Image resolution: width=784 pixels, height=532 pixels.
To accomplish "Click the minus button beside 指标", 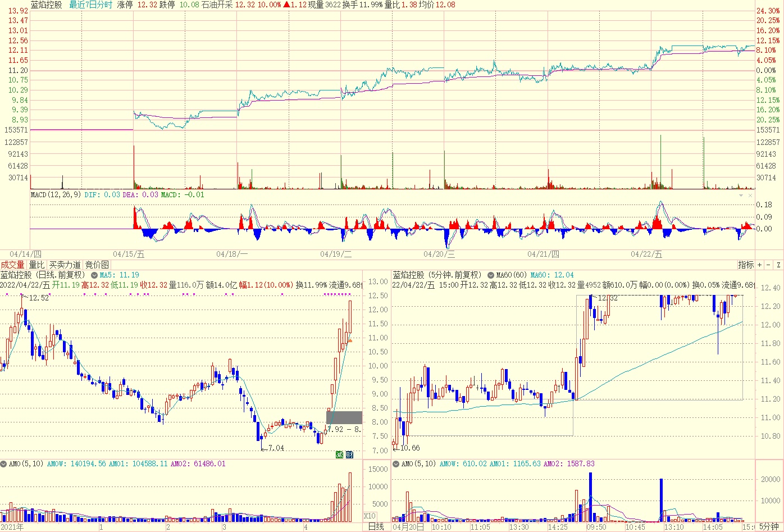I will coord(769,265).
